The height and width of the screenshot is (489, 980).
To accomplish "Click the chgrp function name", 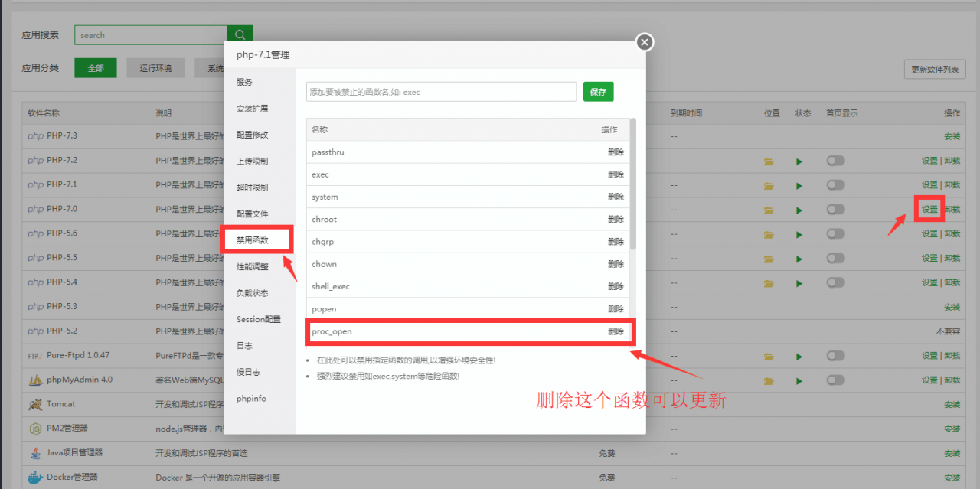I will click(x=322, y=242).
